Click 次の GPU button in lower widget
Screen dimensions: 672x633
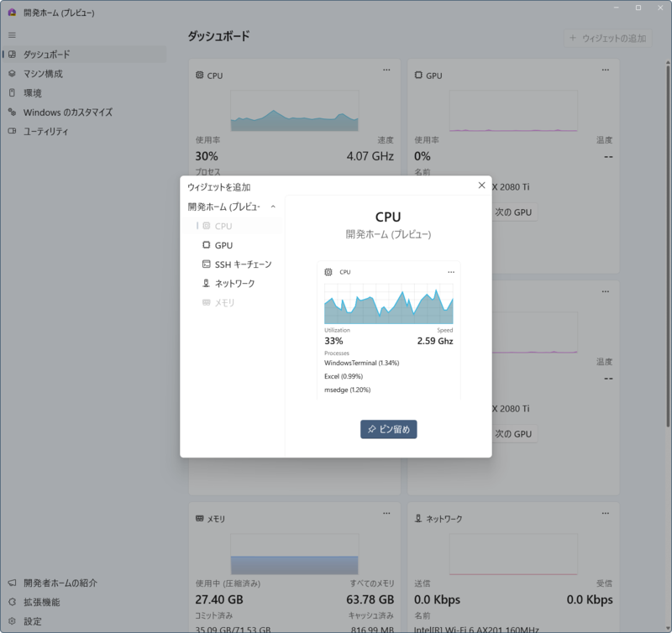click(514, 434)
